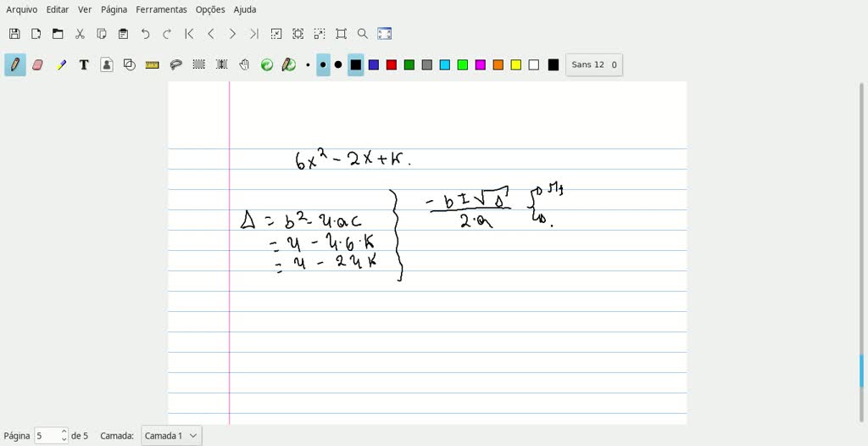Select the Pen tool
Screen dimensions: 868x446
pos(15,64)
